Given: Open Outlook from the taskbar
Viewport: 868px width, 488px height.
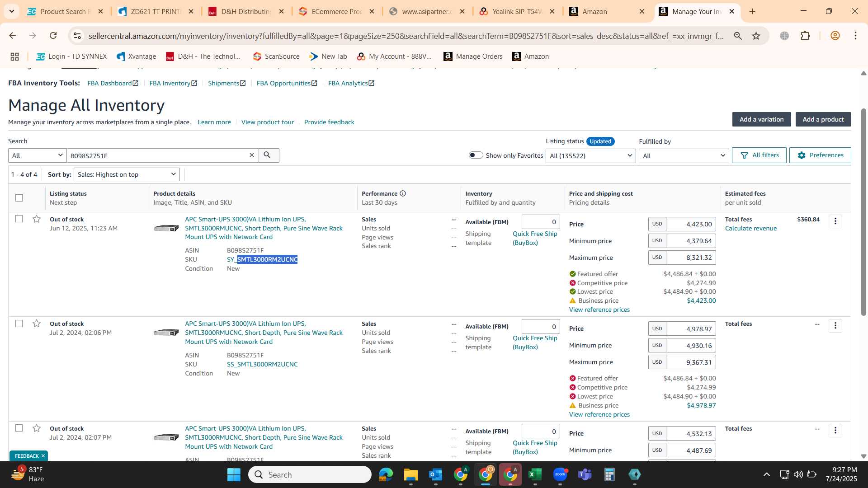Looking at the screenshot, I should point(435,474).
